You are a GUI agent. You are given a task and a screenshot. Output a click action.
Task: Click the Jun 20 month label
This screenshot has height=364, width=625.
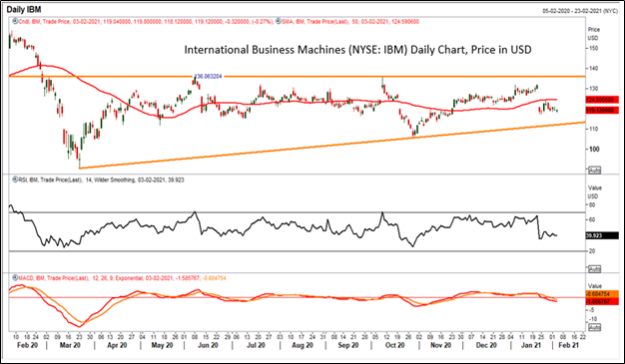click(208, 345)
